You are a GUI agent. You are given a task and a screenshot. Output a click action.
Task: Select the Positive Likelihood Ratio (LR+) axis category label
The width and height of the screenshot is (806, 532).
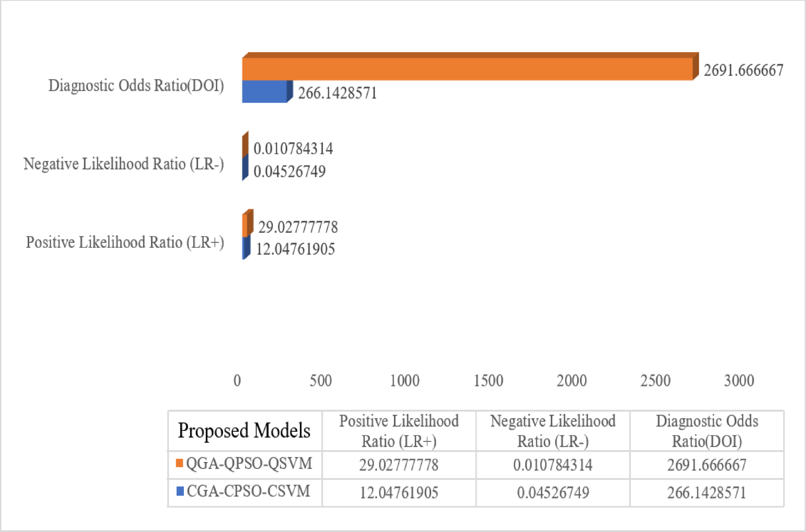(x=125, y=243)
